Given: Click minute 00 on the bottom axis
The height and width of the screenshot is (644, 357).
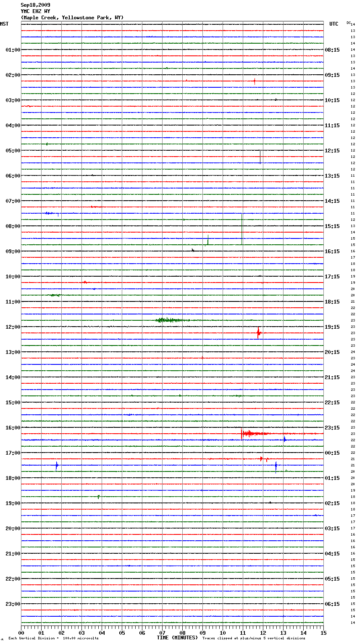Looking at the screenshot, I should (21, 632).
